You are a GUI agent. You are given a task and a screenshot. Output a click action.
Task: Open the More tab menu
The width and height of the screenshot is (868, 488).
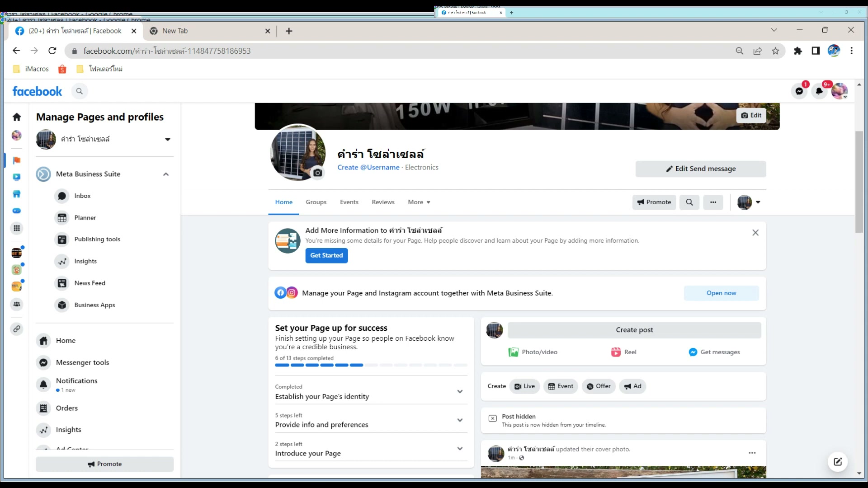(419, 202)
